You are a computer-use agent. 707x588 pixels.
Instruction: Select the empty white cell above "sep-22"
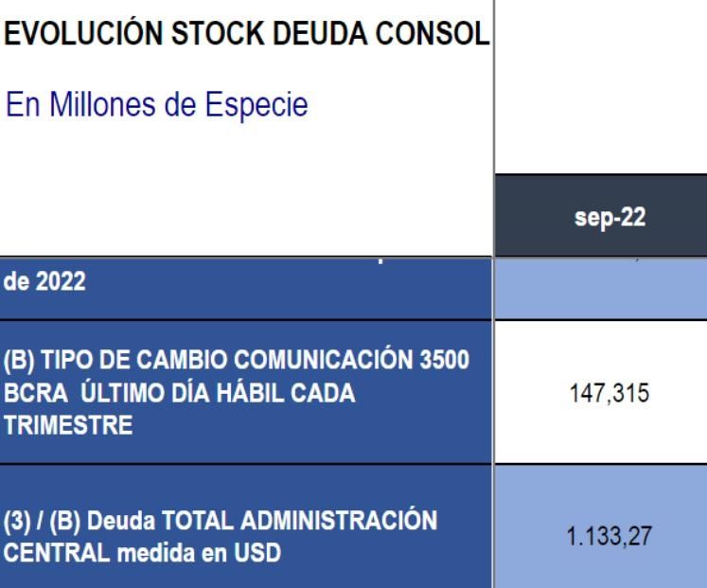(601, 87)
